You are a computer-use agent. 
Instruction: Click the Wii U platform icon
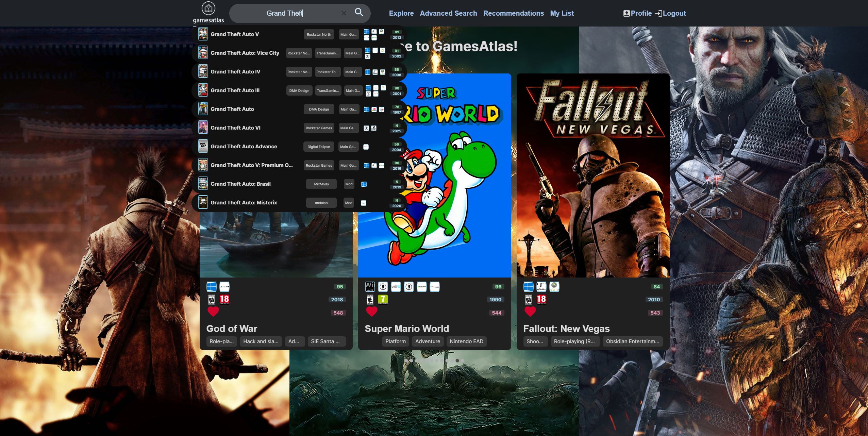pyautogui.click(x=396, y=287)
